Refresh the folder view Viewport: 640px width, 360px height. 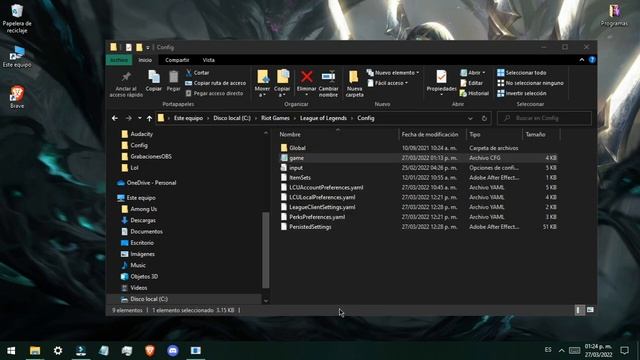484,118
